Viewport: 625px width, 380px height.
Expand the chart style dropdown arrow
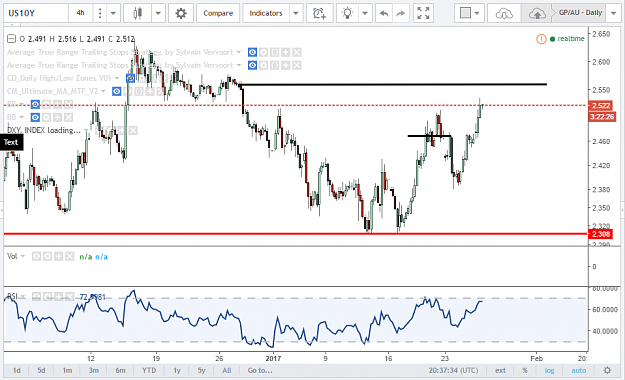[158, 13]
